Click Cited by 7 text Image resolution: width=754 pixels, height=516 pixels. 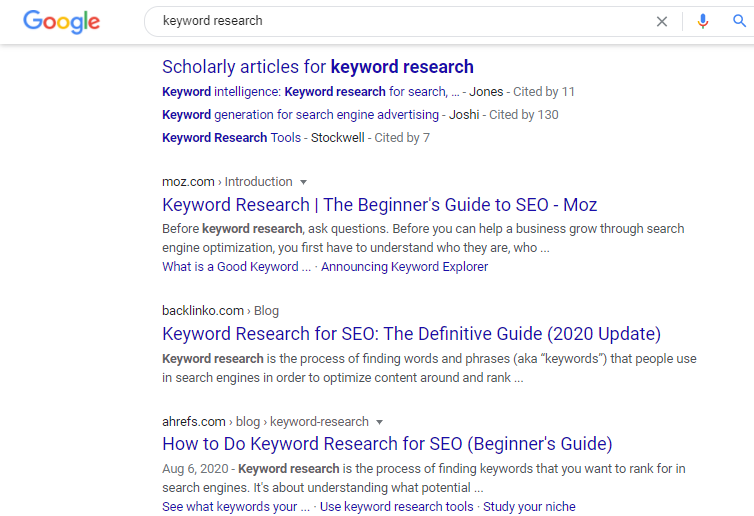402,138
